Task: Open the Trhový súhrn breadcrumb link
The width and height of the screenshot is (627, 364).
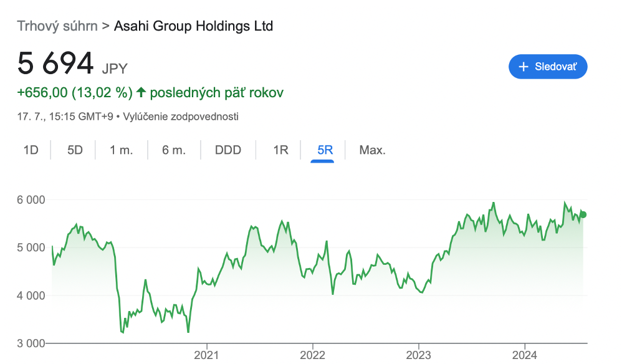Action: (57, 26)
